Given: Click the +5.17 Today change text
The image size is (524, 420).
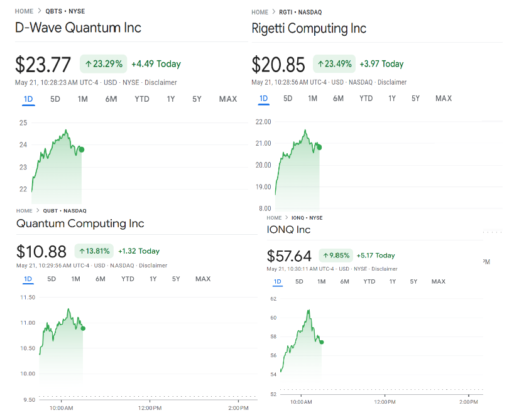Looking at the screenshot, I should (x=376, y=256).
